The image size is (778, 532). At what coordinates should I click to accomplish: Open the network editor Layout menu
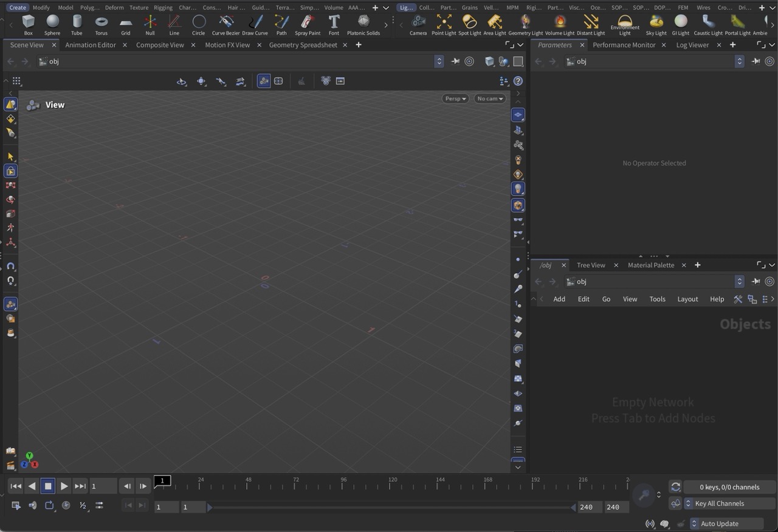click(x=687, y=299)
